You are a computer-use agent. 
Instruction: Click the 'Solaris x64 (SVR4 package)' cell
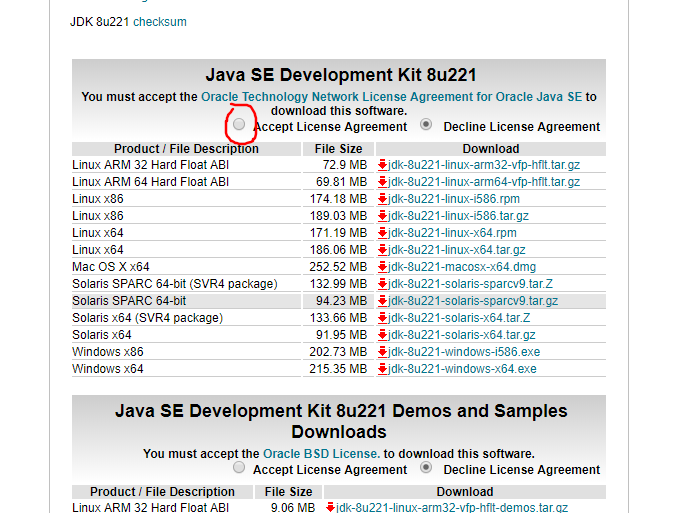pyautogui.click(x=186, y=318)
